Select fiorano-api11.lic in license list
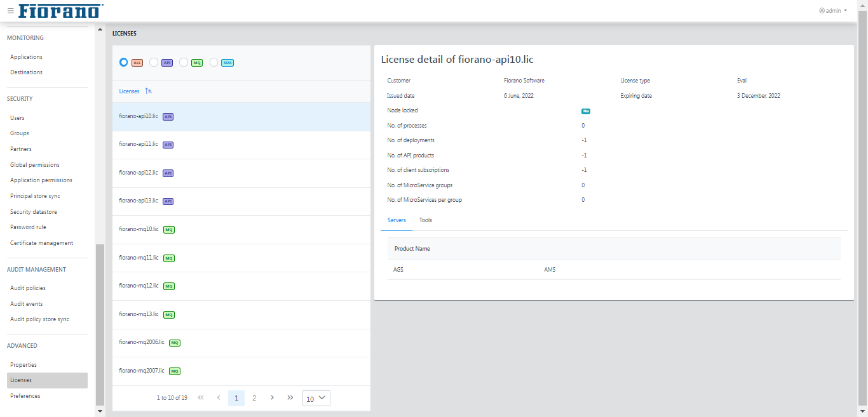The height and width of the screenshot is (417, 868). 241,145
